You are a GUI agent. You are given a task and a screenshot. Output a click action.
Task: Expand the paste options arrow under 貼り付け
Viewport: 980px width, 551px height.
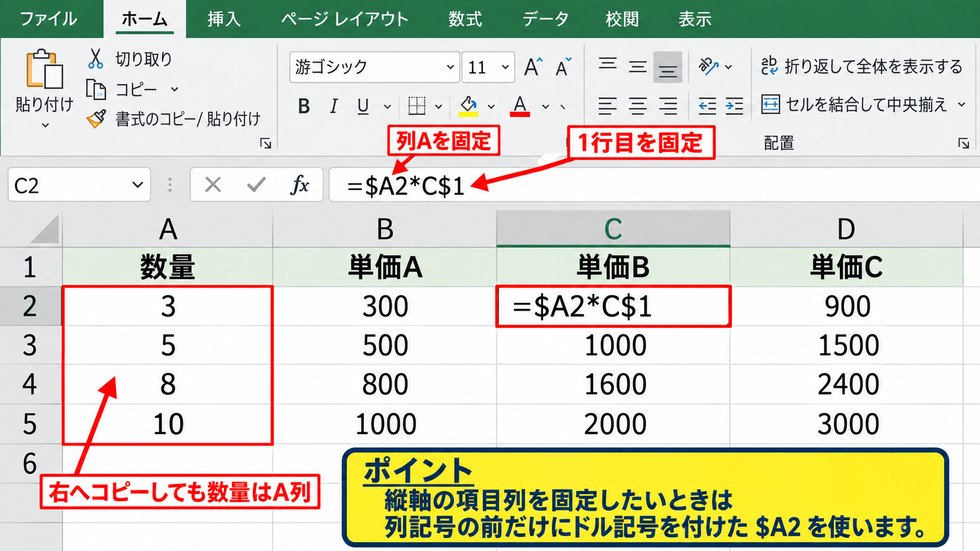45,125
